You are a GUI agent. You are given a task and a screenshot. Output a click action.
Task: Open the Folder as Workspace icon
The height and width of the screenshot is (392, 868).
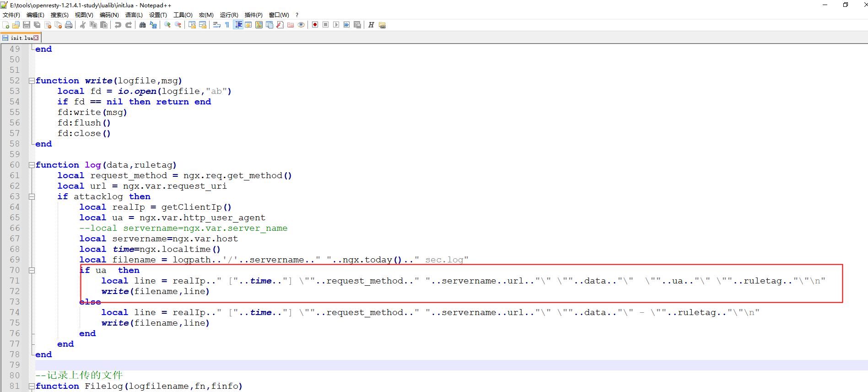tap(291, 25)
